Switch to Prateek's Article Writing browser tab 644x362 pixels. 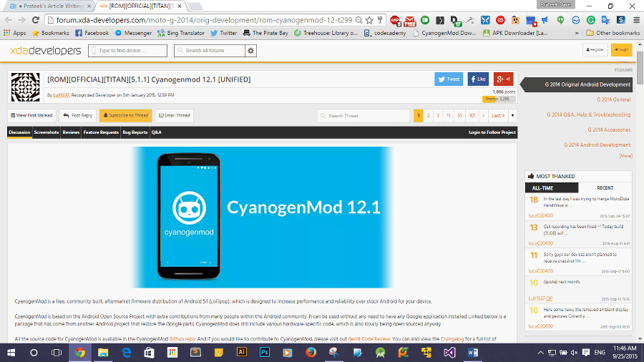tap(49, 6)
